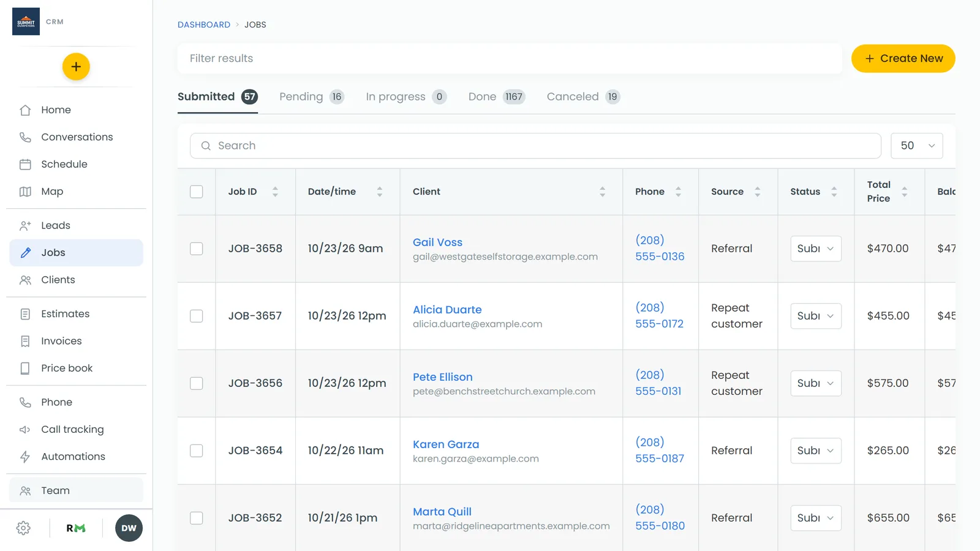Check the box for JOB-3657
The height and width of the screenshot is (551, 980).
click(x=196, y=316)
